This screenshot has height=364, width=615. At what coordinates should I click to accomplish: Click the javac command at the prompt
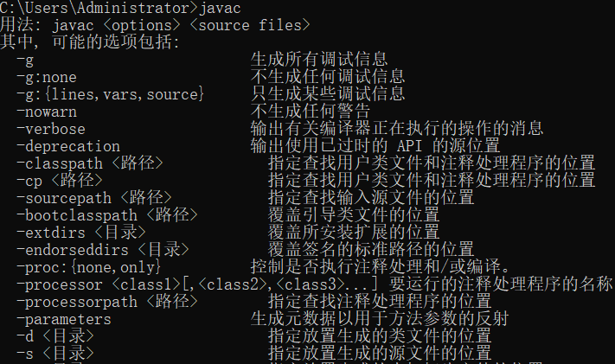(220, 8)
